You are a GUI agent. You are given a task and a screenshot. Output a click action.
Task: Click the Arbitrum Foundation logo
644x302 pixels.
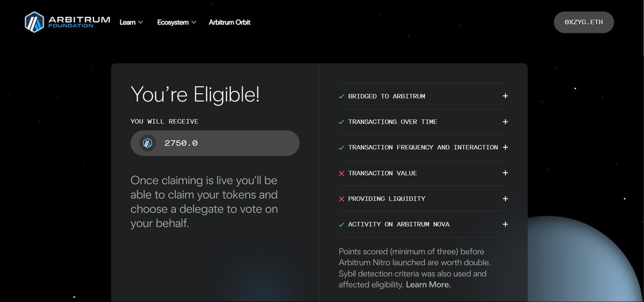67,22
